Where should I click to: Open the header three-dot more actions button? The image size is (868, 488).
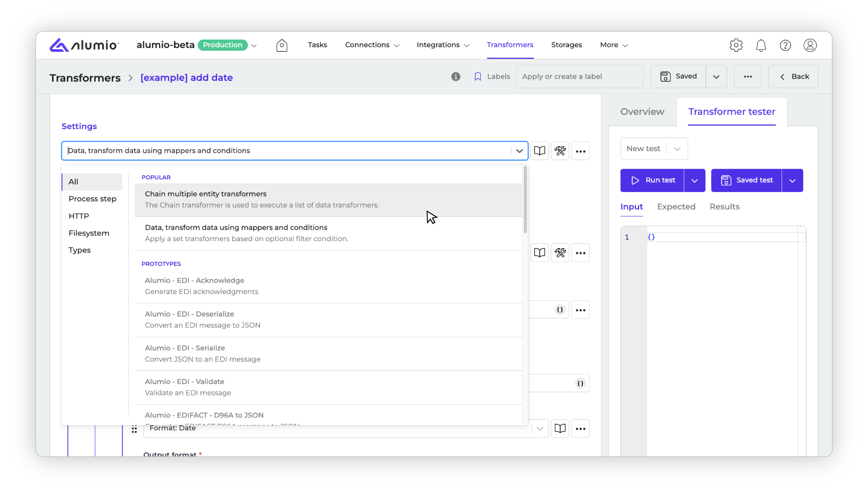click(x=748, y=76)
